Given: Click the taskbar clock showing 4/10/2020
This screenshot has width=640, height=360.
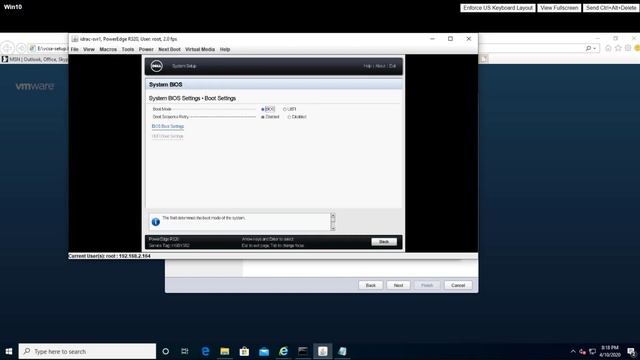Looking at the screenshot, I should [609, 351].
